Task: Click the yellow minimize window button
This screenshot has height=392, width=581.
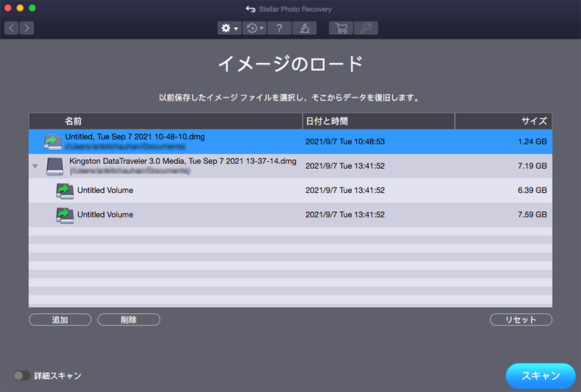Action: click(20, 8)
